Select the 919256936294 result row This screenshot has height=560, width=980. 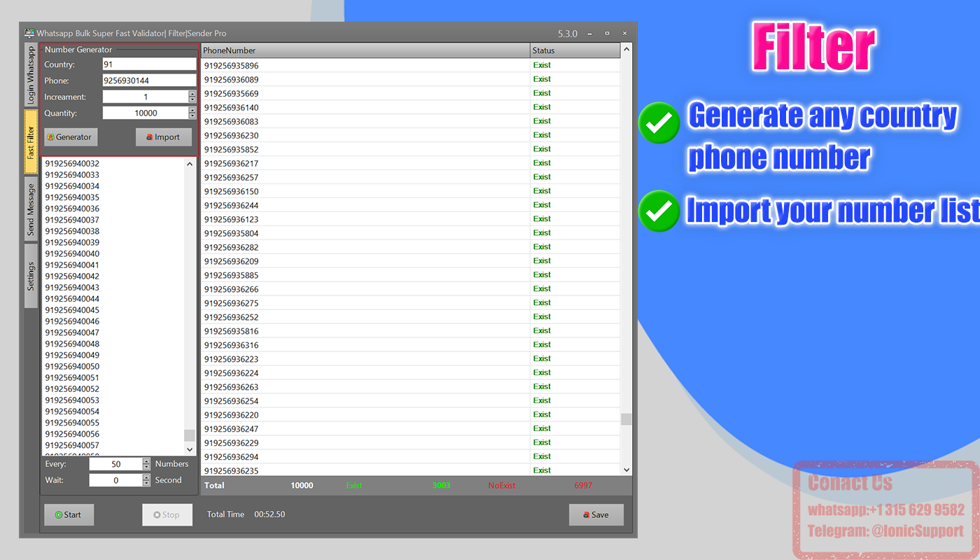410,456
